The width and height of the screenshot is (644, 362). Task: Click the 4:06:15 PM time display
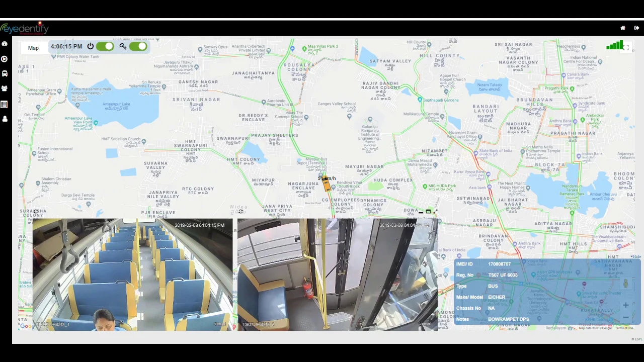click(x=66, y=47)
